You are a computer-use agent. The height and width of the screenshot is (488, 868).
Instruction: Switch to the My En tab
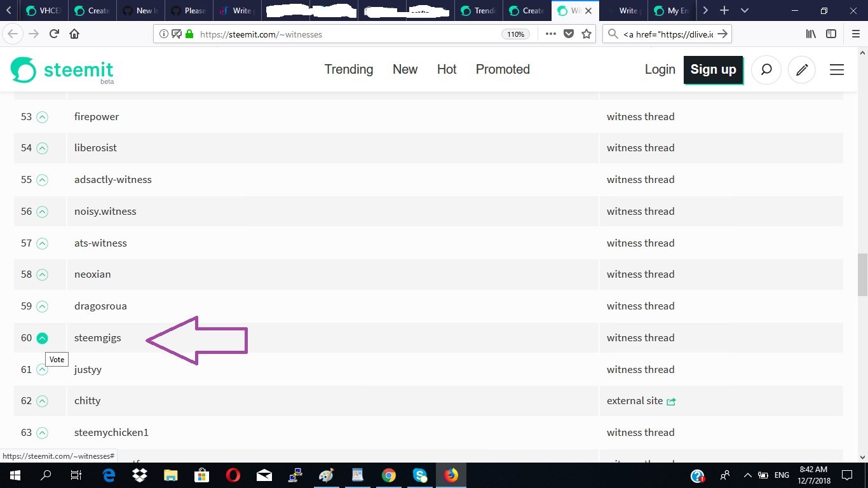672,11
